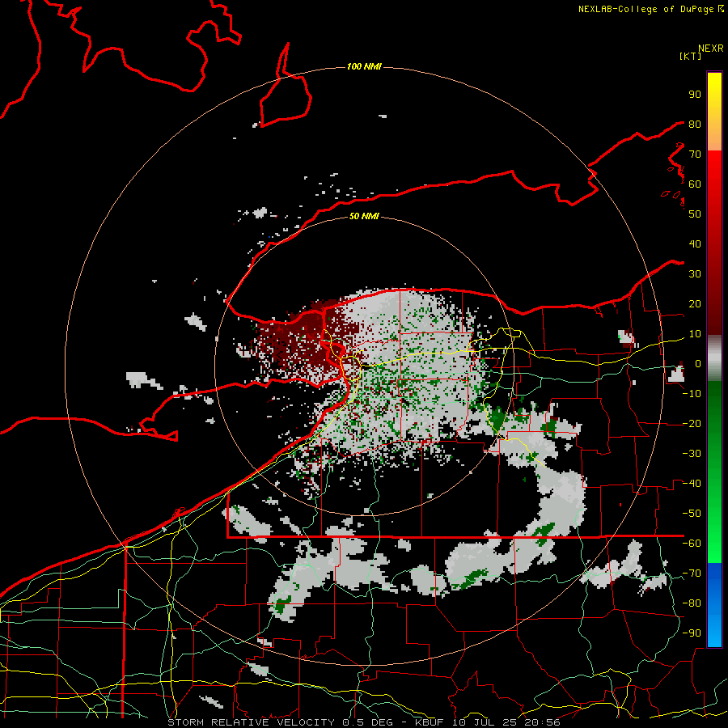Click the -60 value on velocity scale
Image resolution: width=728 pixels, height=728 pixels.
(692, 544)
